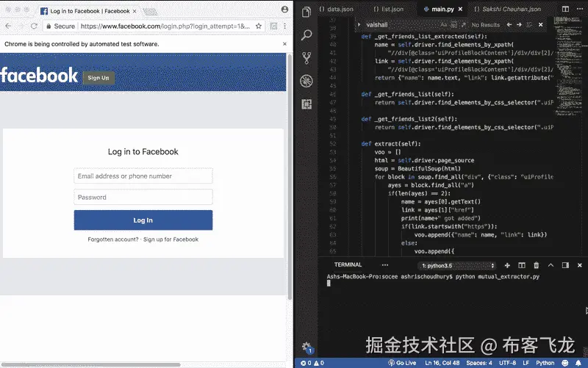Click the TERMINAL panel tab

click(x=348, y=265)
